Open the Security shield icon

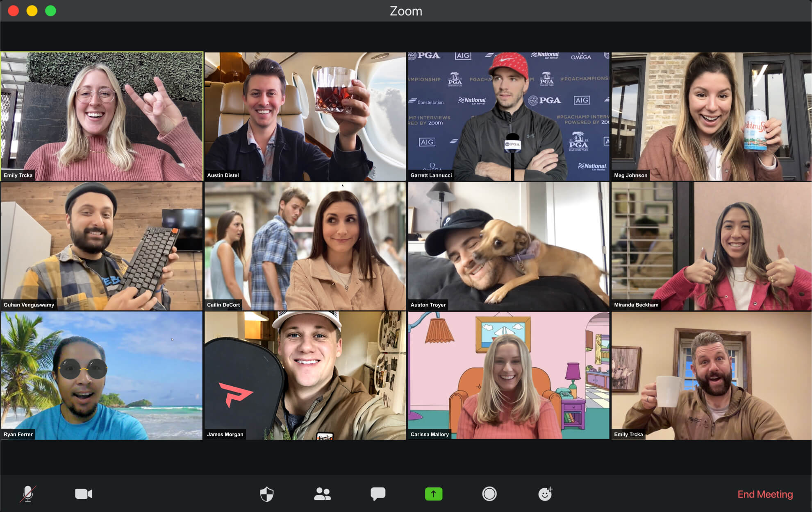pyautogui.click(x=267, y=494)
